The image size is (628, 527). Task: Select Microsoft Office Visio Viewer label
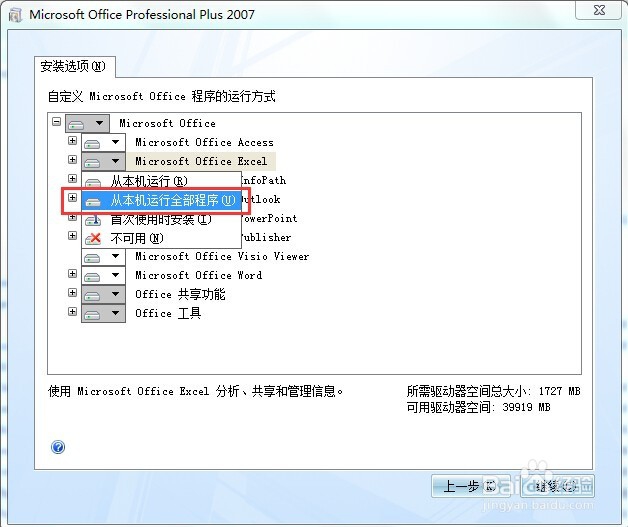click(222, 256)
